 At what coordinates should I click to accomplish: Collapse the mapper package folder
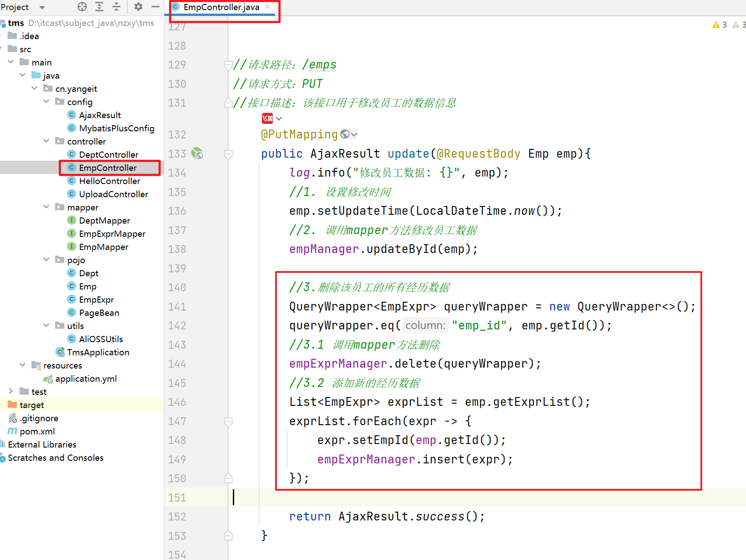(x=47, y=207)
